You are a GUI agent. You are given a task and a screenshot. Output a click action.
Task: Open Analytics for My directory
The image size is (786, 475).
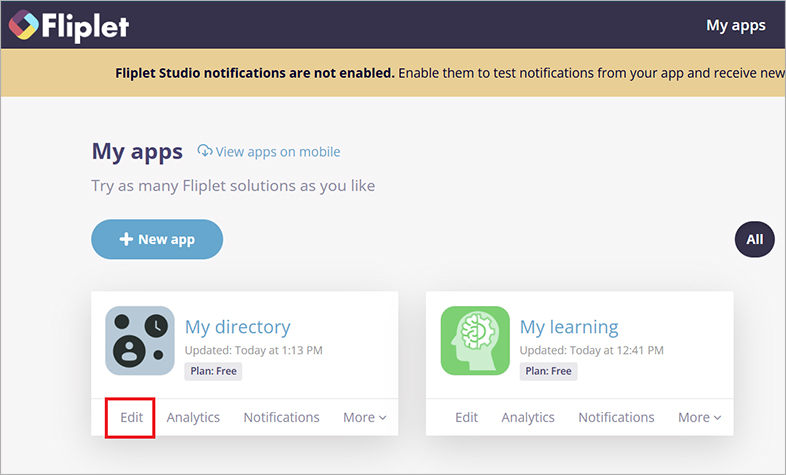[x=193, y=417]
